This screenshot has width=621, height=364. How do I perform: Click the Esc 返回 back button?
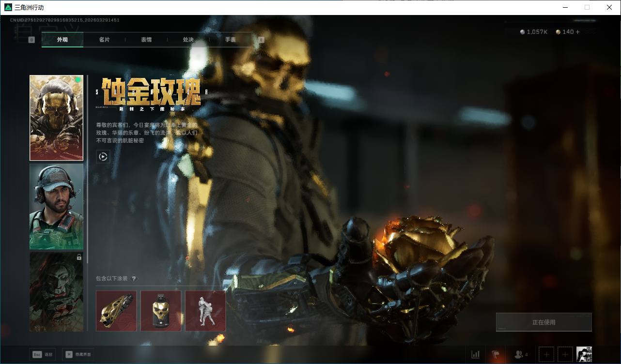pos(43,354)
